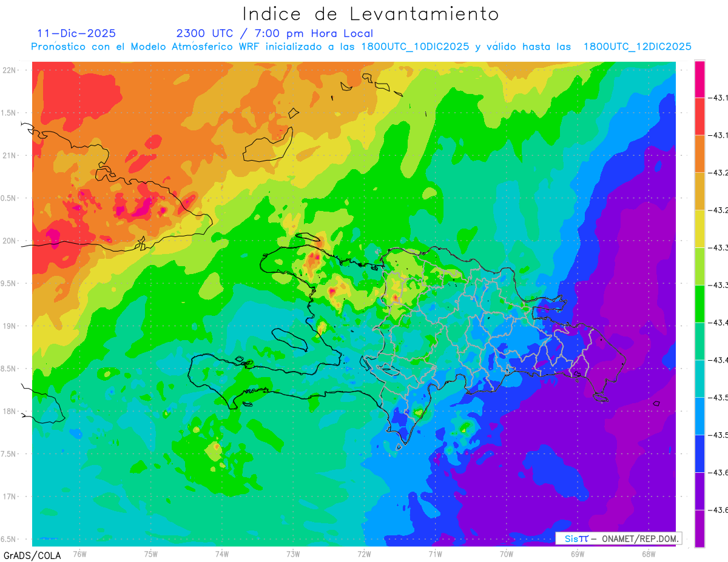Select the '74W' longitude label
Screen dimensions: 728x562
coord(222,554)
